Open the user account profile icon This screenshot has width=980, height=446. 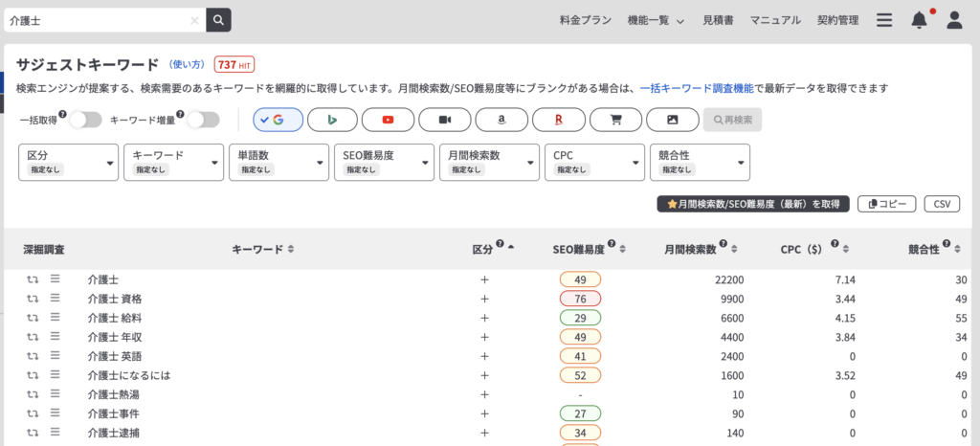click(953, 20)
